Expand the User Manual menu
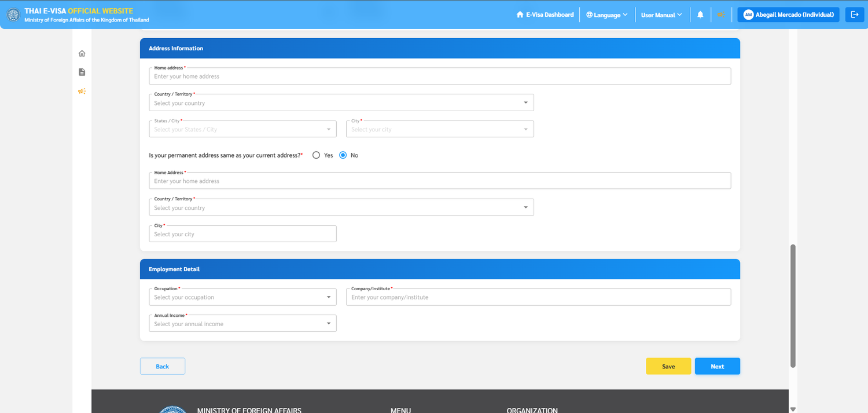 661,14
